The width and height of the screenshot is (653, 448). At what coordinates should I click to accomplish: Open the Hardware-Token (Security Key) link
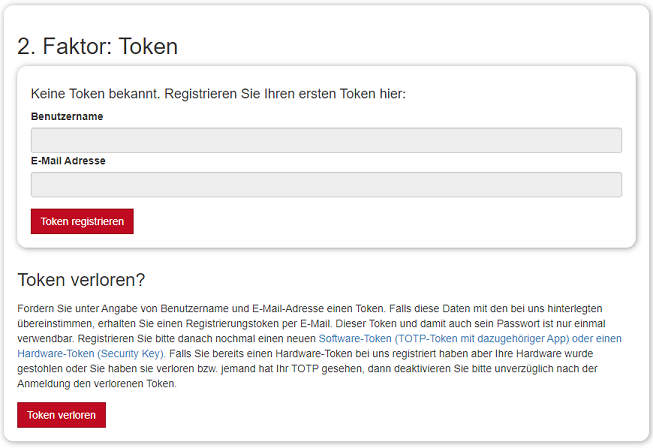click(91, 353)
